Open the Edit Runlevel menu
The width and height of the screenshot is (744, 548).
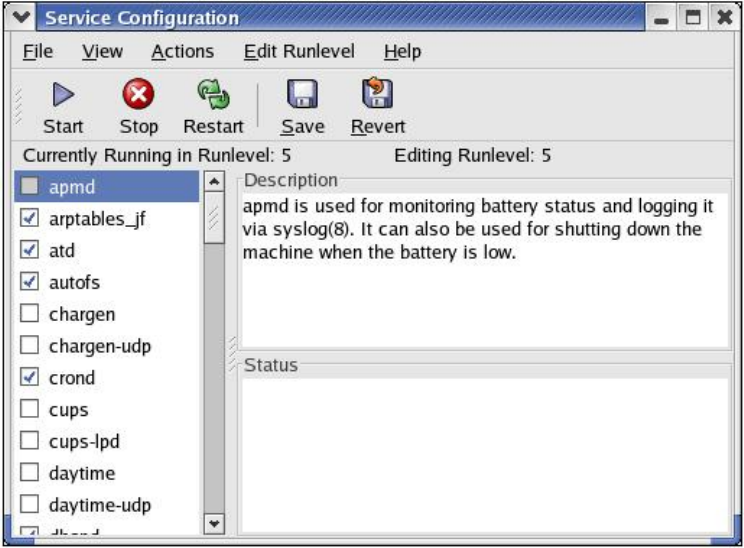tap(298, 51)
